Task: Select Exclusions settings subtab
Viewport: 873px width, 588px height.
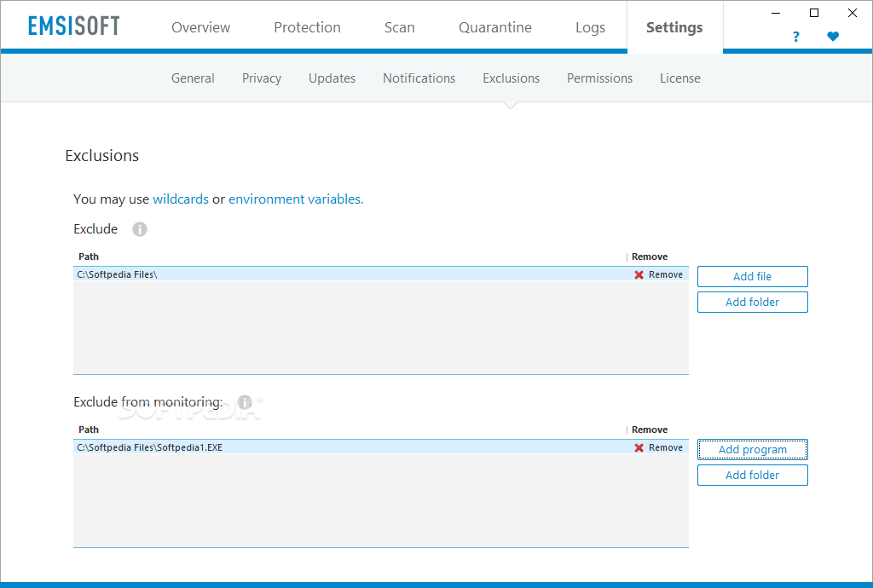Action: (512, 78)
